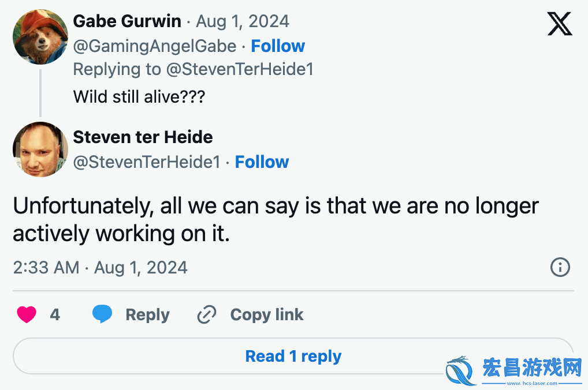Click the Aug 1, 2024 date beside Gabe Gurwin
The height and width of the screenshot is (390, 588).
243,21
